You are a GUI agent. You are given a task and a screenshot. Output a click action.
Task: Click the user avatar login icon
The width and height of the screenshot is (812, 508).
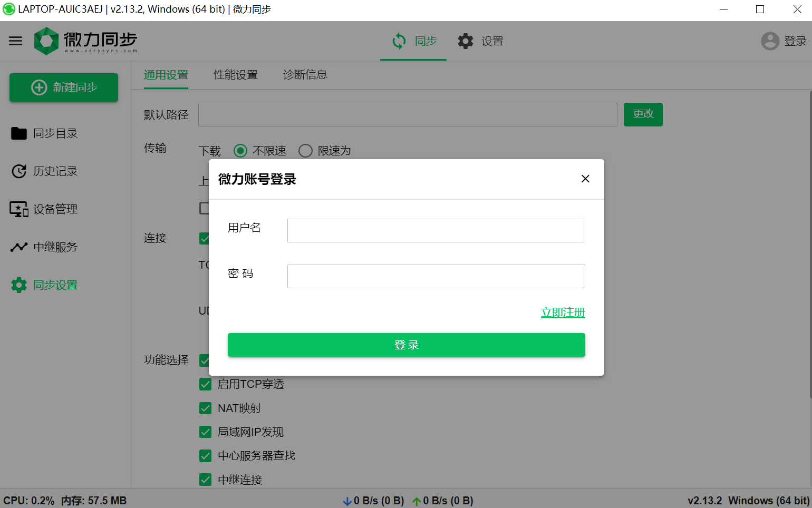tap(770, 41)
